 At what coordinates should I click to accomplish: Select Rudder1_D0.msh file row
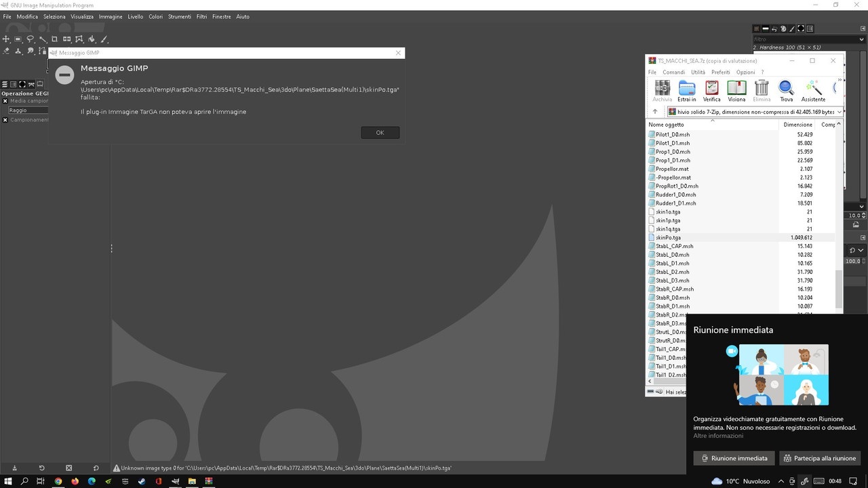click(x=675, y=195)
